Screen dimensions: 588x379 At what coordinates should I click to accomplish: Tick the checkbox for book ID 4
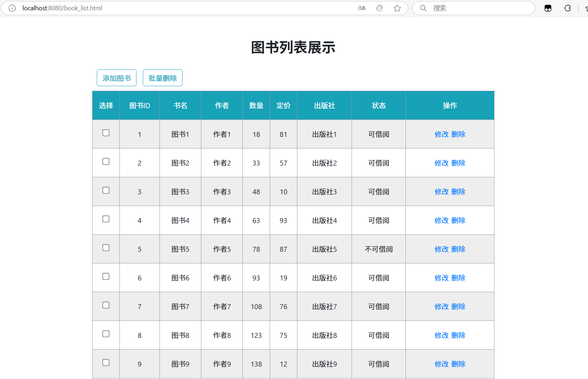[106, 219]
